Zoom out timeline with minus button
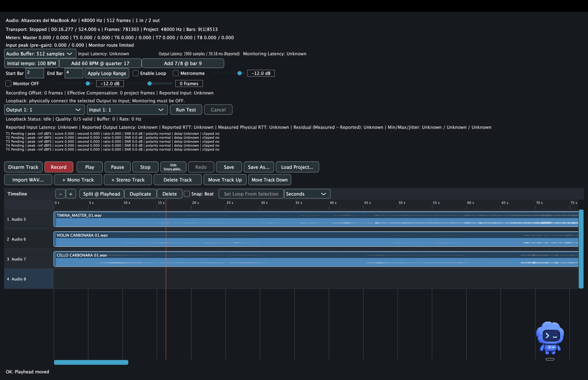 tap(60, 194)
